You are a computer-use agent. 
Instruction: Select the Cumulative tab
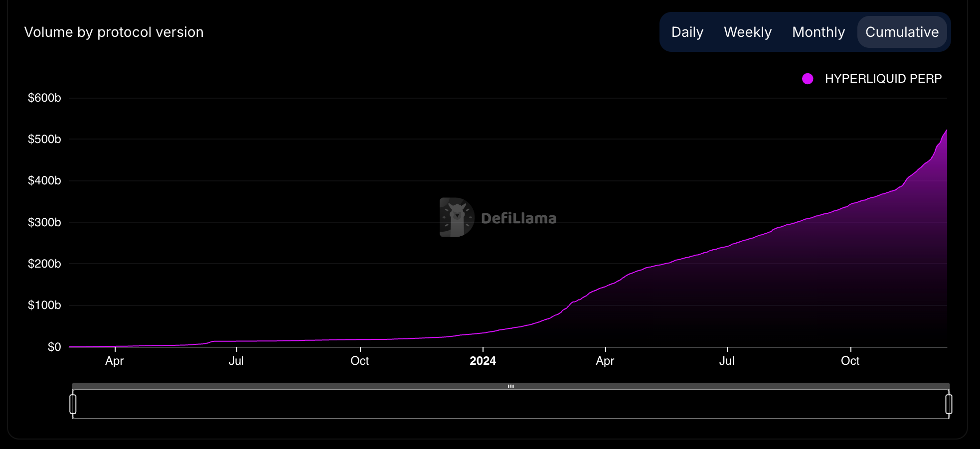point(902,32)
